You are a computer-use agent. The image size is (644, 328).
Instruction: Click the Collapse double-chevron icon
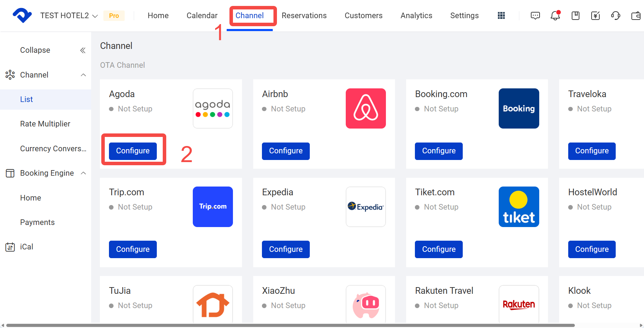click(x=83, y=50)
